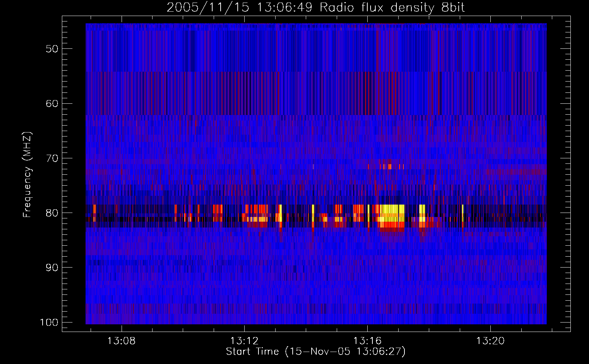Click the 13:08 time tick label
The width and height of the screenshot is (589, 364).
coord(121,341)
